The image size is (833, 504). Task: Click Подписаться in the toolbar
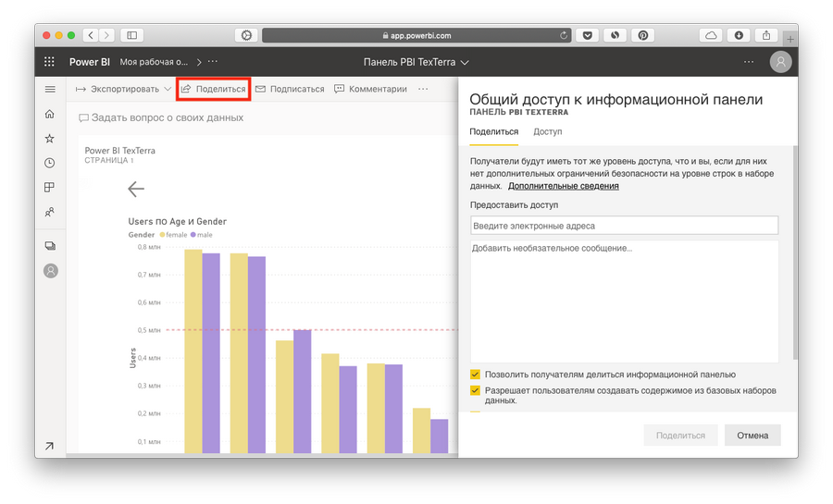290,89
